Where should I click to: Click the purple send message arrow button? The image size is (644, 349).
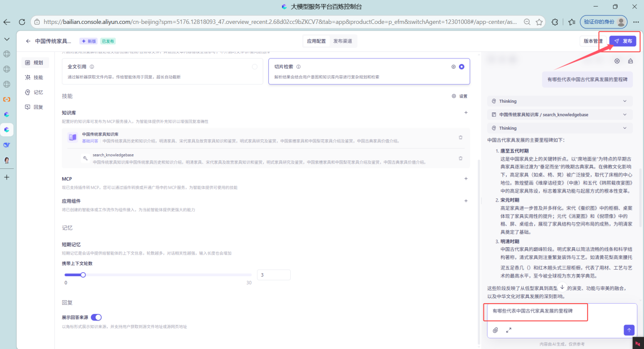click(629, 330)
